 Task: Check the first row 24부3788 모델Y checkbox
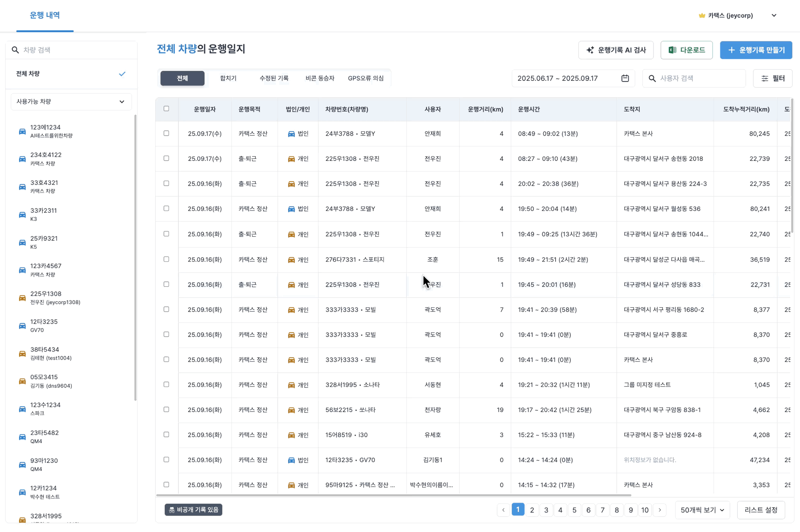[x=166, y=133]
